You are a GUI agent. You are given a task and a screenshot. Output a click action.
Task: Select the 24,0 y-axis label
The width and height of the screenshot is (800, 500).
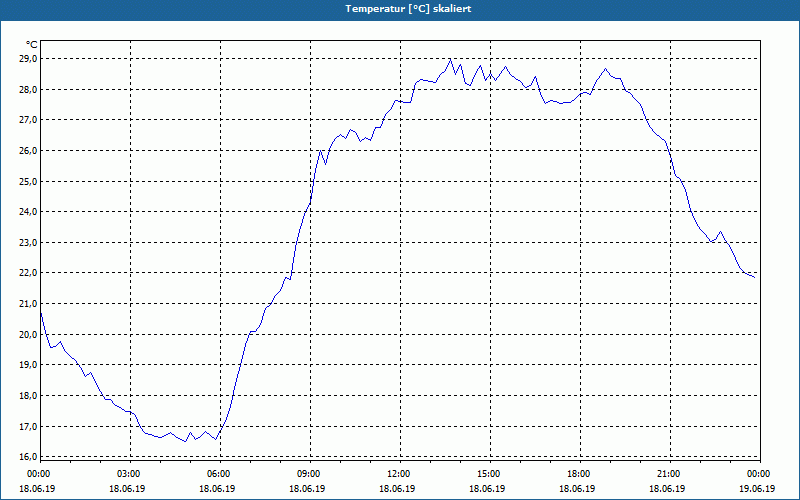pos(29,212)
